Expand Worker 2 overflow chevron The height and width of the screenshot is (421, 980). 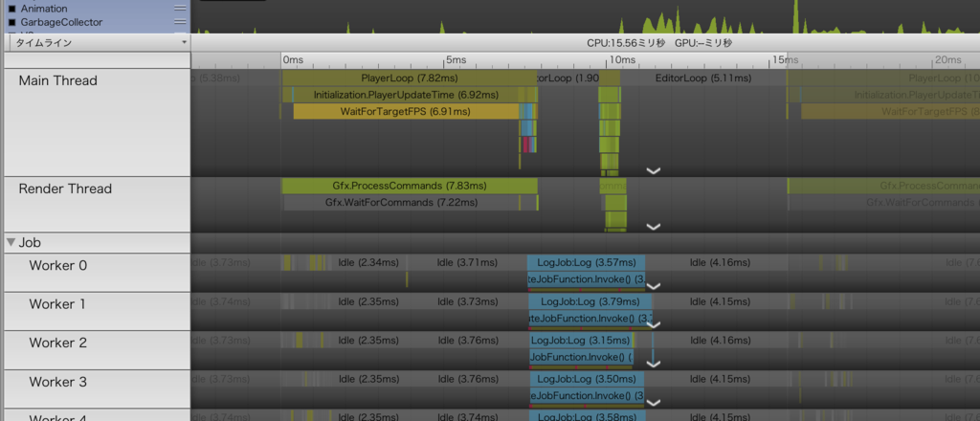tap(653, 364)
